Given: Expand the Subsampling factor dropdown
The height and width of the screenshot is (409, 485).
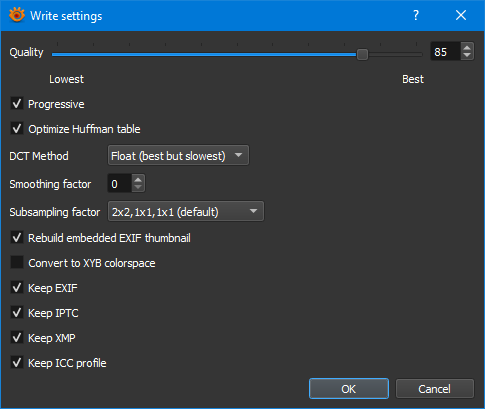Looking at the screenshot, I should [186, 211].
